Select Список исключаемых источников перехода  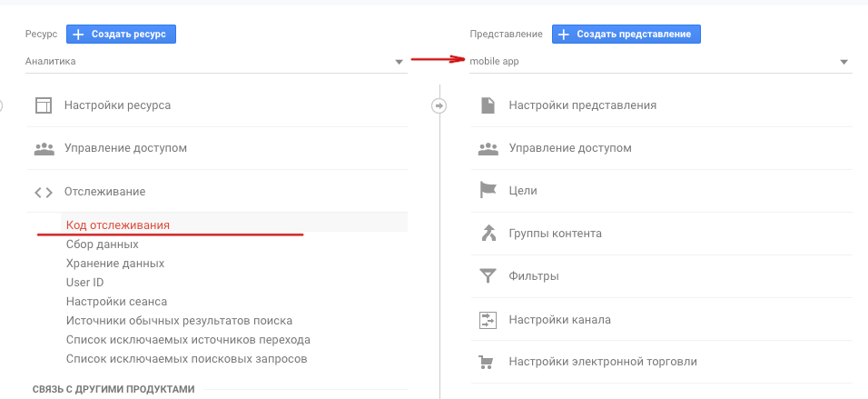click(188, 340)
